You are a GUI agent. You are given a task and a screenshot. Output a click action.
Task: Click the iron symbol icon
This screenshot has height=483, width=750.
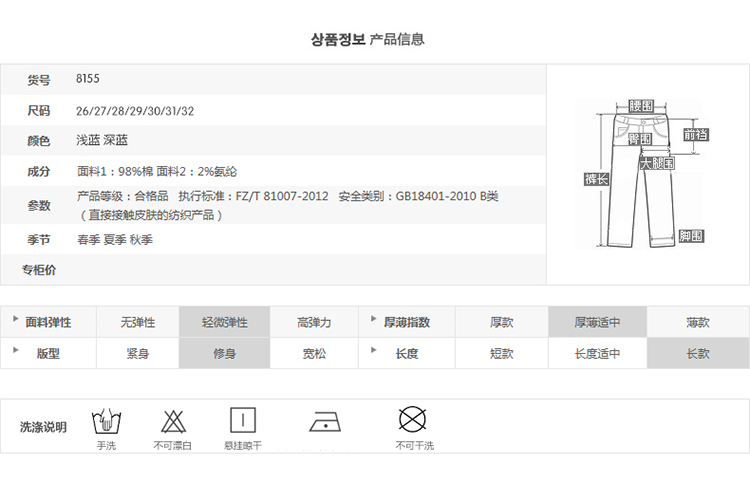click(x=324, y=421)
